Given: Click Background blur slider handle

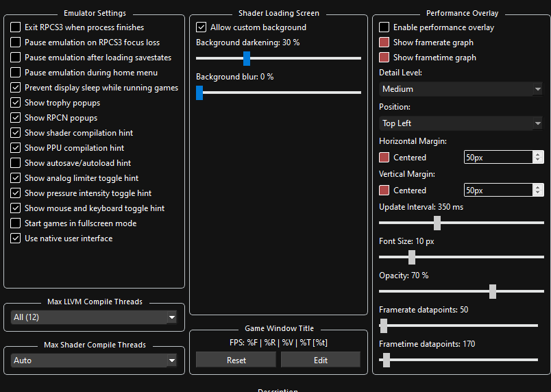Looking at the screenshot, I should pyautogui.click(x=199, y=93).
